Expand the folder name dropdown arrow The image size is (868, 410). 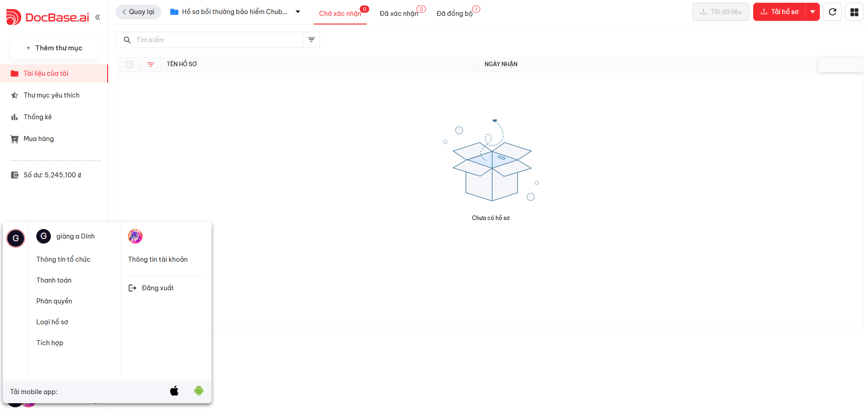pyautogui.click(x=298, y=12)
